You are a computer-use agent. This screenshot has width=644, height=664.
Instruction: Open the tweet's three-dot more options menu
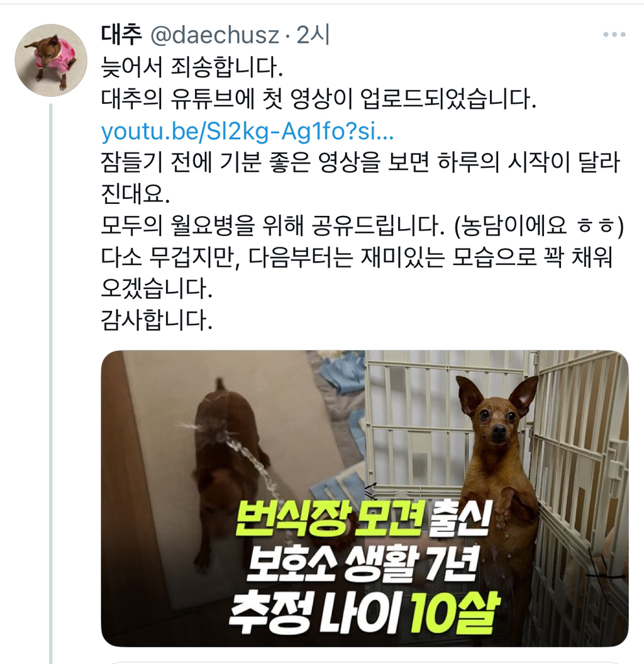pyautogui.click(x=614, y=35)
